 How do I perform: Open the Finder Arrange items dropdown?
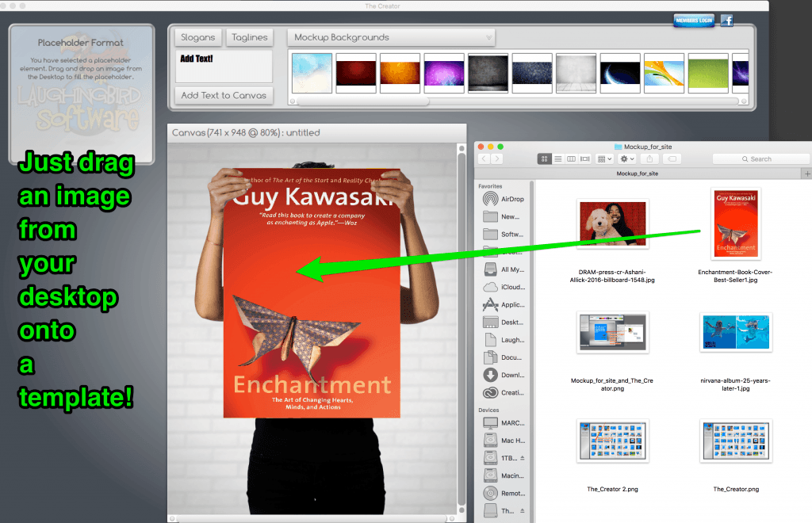point(605,158)
